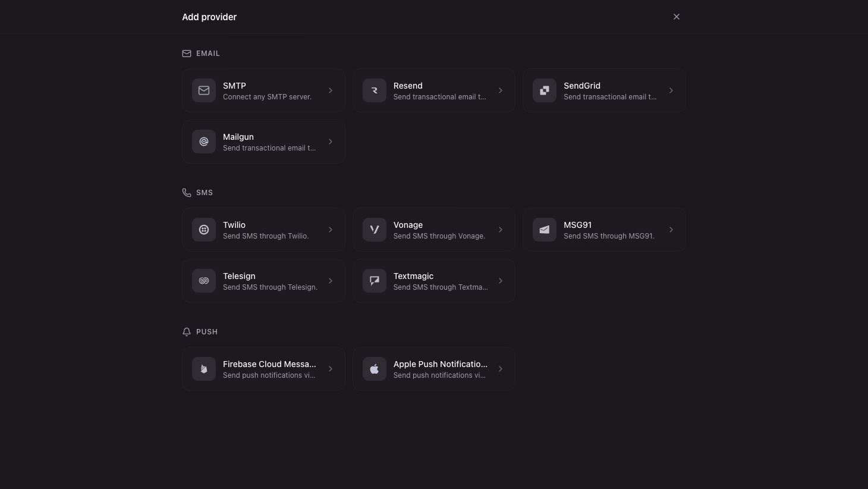
Task: Select Firebase Cloud Messaging title
Action: pyautogui.click(x=269, y=364)
